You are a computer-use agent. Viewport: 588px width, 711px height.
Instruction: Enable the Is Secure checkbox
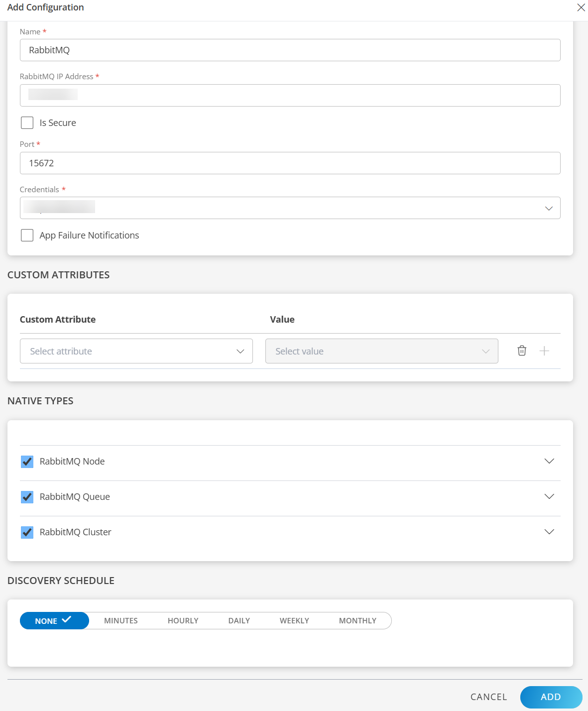[x=27, y=122]
